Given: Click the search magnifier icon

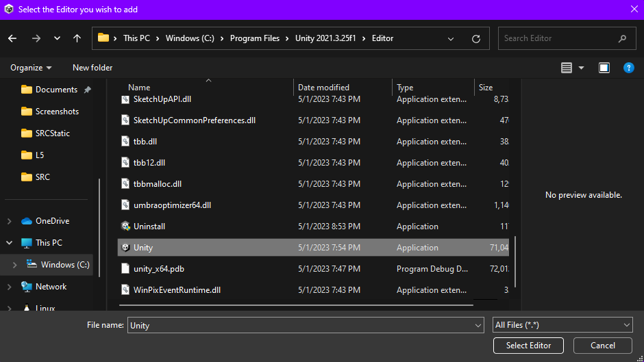Looking at the screenshot, I should coord(622,38).
